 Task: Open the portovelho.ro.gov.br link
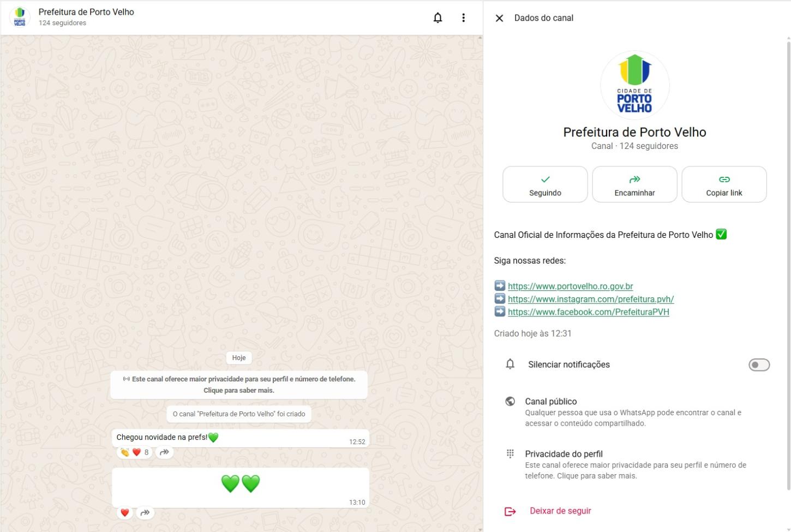[570, 286]
